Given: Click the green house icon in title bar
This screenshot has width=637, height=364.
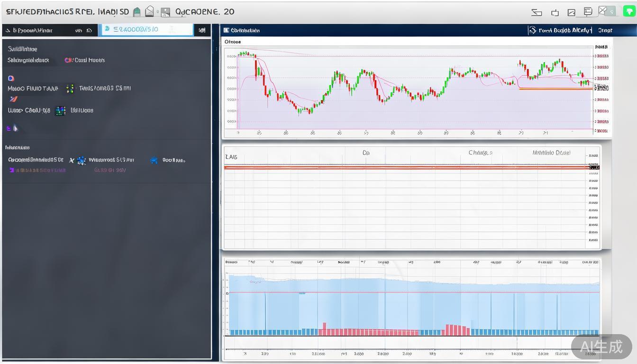Looking at the screenshot, I should 137,12.
